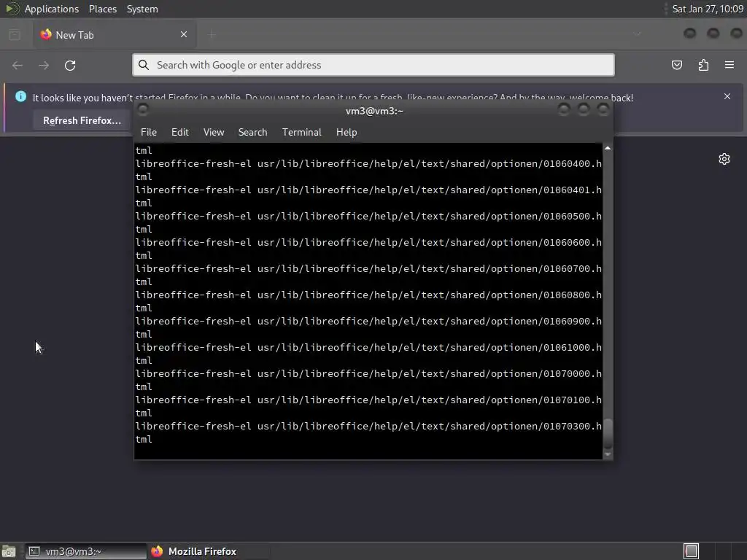
Task: Close the New Tab tab
Action: (184, 34)
